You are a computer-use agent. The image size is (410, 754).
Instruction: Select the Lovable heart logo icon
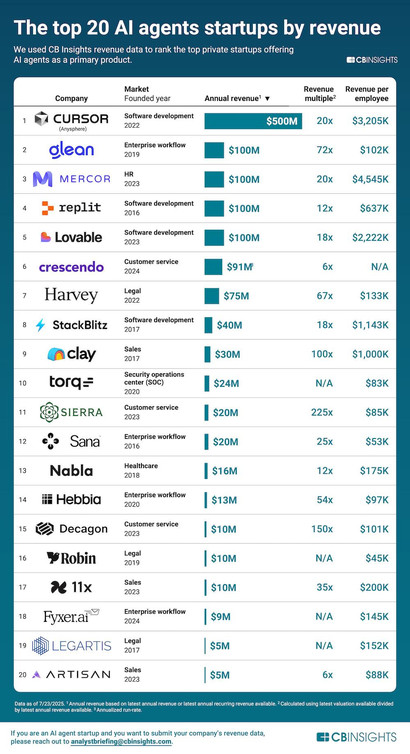(x=46, y=237)
